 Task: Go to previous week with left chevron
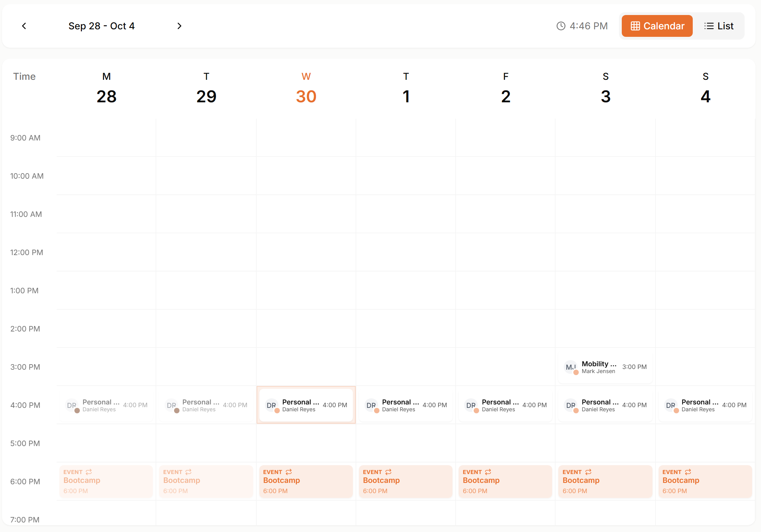pyautogui.click(x=24, y=26)
